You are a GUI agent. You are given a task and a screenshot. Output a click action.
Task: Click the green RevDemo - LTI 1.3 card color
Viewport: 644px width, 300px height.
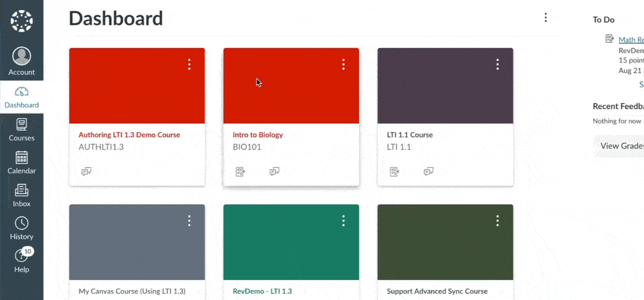click(x=291, y=242)
